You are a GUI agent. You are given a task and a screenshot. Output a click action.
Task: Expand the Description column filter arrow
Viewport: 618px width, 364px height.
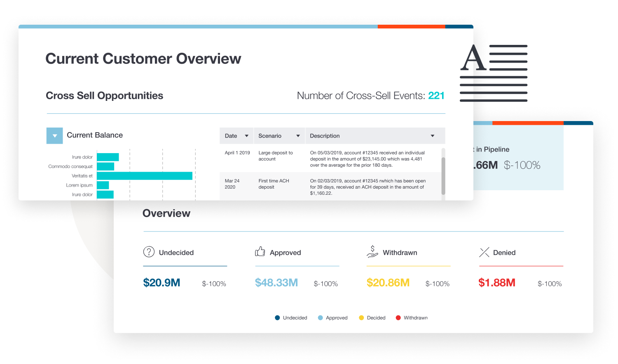433,136
